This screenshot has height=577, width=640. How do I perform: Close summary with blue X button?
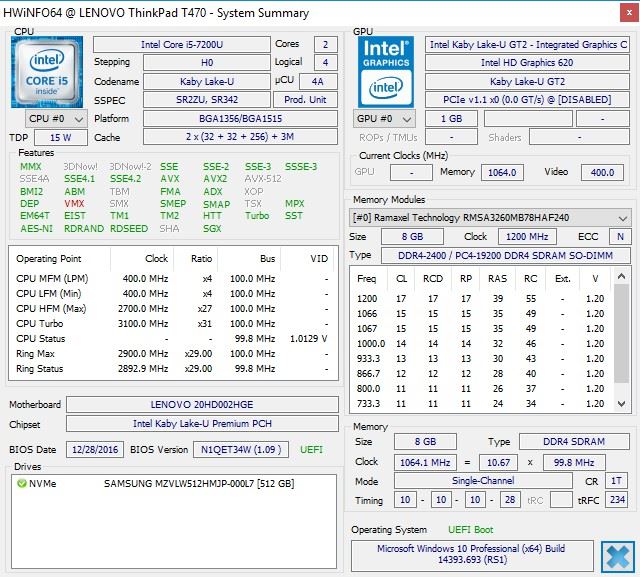coord(618,557)
